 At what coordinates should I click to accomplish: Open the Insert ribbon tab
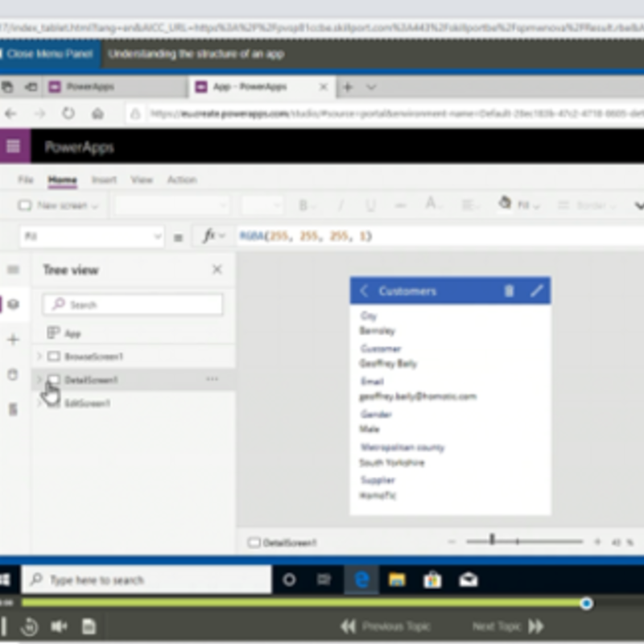104,180
